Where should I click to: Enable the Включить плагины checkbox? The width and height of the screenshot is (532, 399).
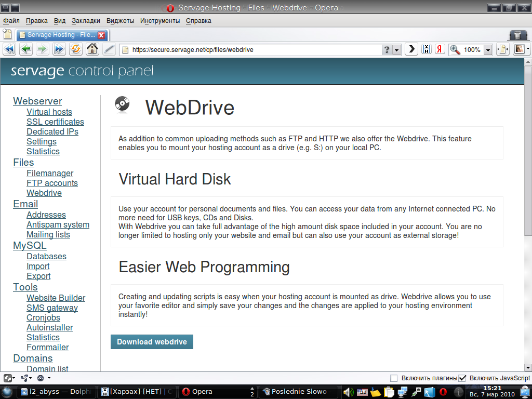pos(394,378)
